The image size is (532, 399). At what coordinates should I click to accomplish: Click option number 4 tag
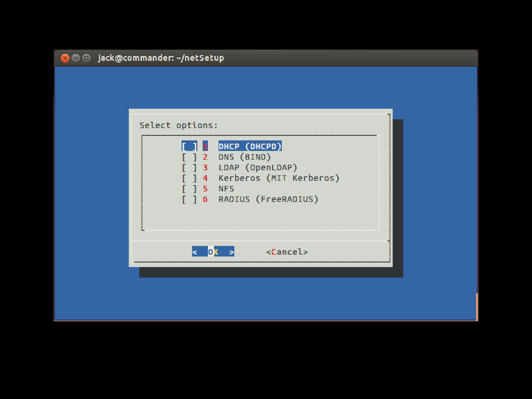point(205,178)
